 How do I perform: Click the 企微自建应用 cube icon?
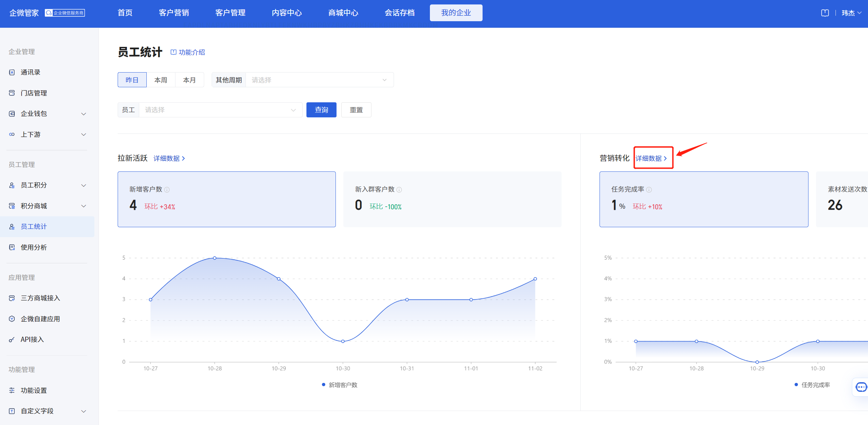point(12,319)
